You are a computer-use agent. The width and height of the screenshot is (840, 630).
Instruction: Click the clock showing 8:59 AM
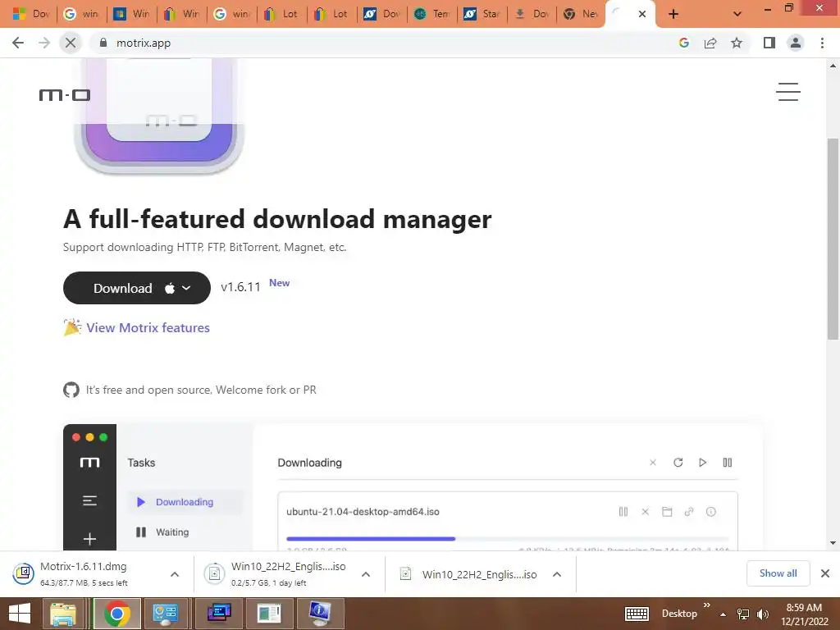(x=804, y=608)
